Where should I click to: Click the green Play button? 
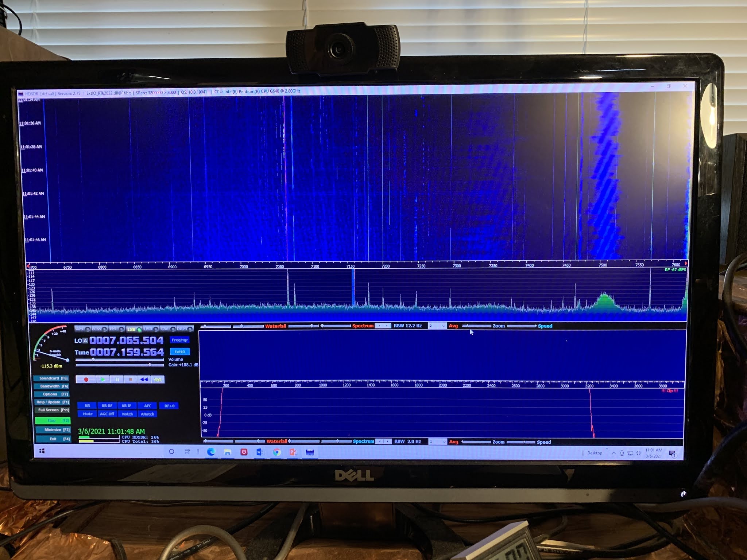click(x=103, y=380)
